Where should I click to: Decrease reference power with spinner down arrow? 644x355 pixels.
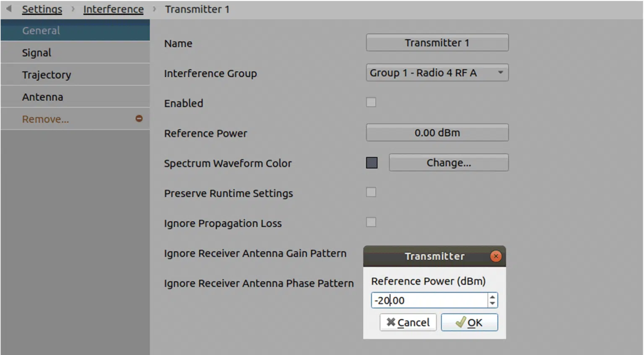pos(493,303)
